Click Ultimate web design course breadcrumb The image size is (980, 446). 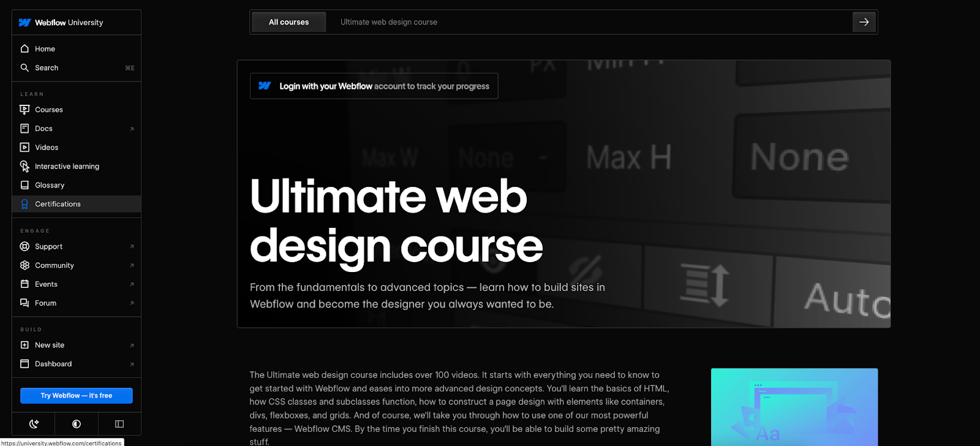pos(389,22)
